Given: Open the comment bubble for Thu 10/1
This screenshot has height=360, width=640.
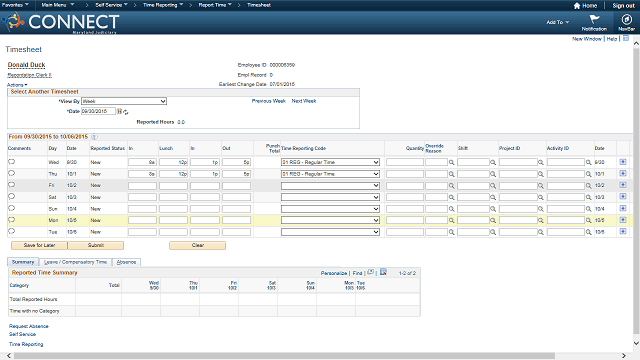Looking at the screenshot, I should pyautogui.click(x=11, y=173).
